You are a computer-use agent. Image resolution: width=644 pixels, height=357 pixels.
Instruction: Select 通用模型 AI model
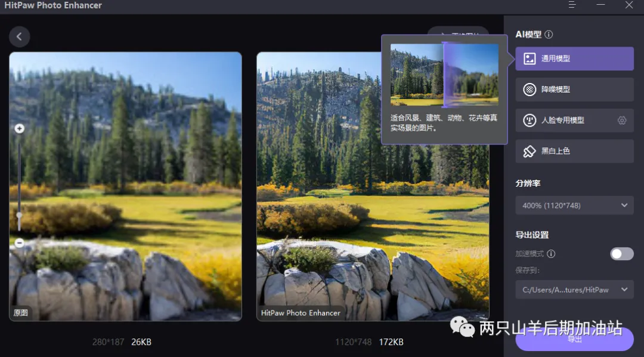pyautogui.click(x=574, y=59)
